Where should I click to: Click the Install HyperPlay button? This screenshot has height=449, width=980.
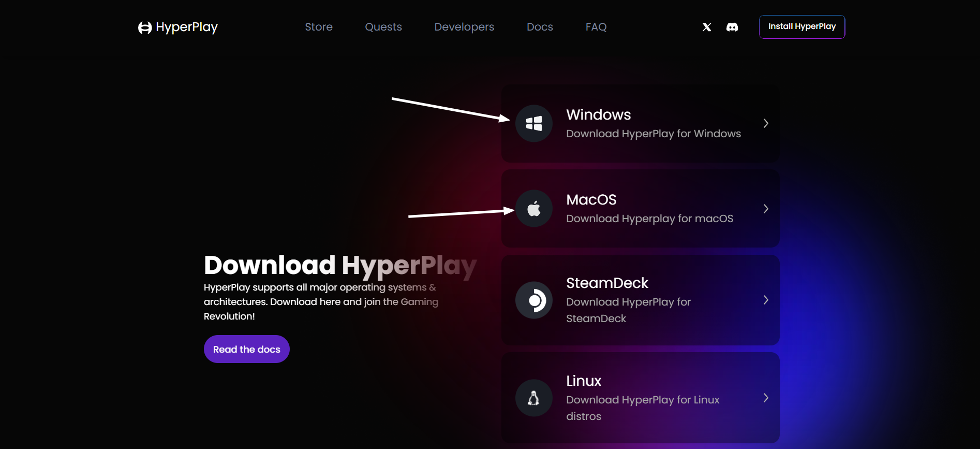(802, 27)
